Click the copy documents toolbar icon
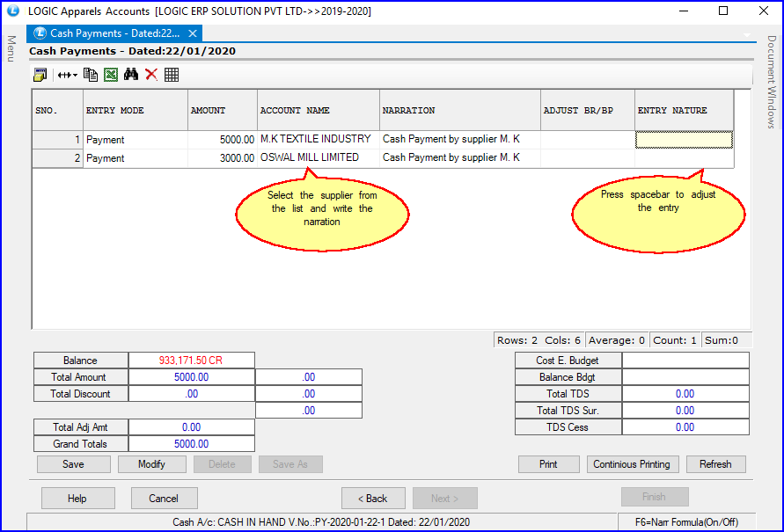The width and height of the screenshot is (784, 532). (91, 75)
